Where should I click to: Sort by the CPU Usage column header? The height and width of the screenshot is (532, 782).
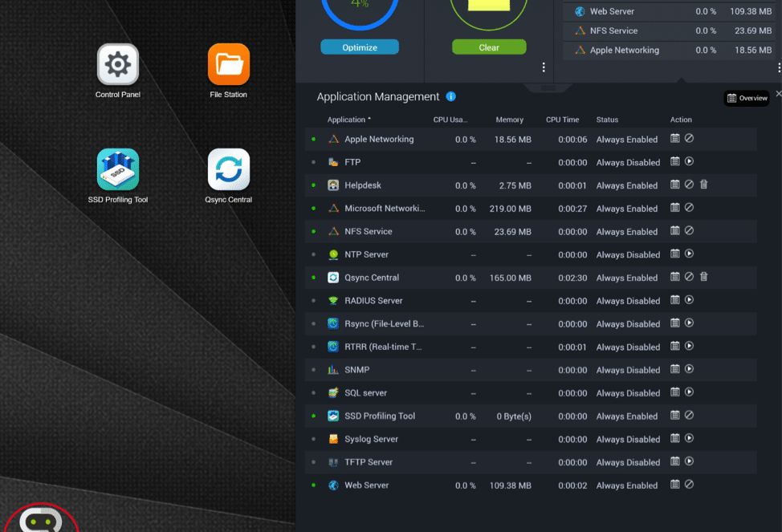[x=450, y=120]
